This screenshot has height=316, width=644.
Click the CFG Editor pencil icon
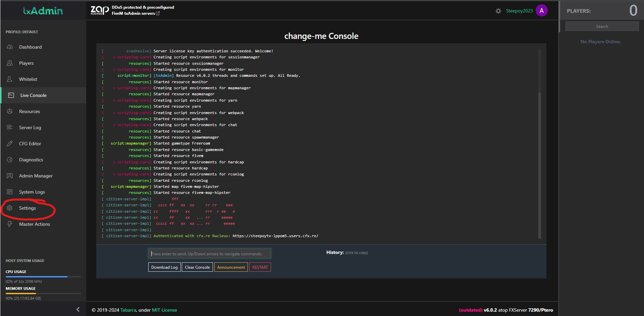pos(10,144)
